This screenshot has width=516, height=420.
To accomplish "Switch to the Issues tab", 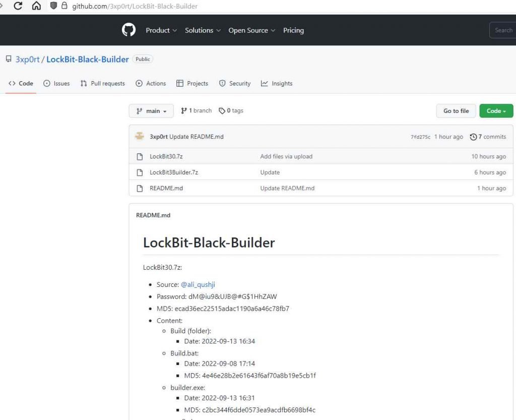I will click(x=56, y=84).
